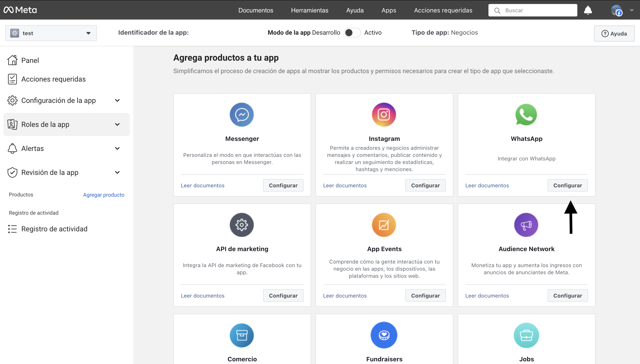Open Registro de actividad in sidebar
The width and height of the screenshot is (640, 364).
click(54, 229)
